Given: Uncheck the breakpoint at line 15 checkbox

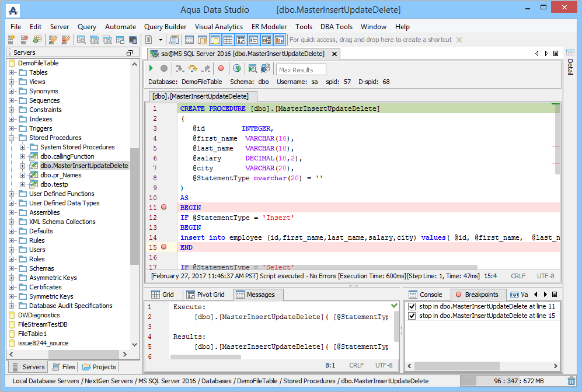Looking at the screenshot, I should pos(412,316).
